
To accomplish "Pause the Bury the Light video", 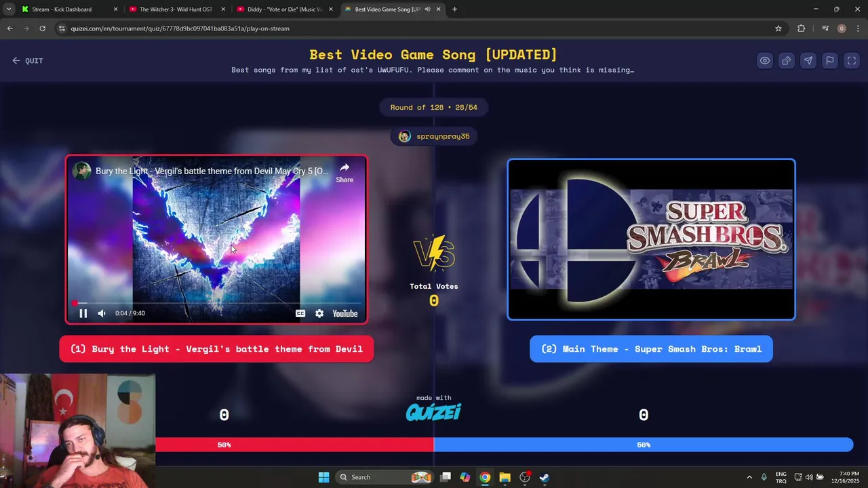I will pos(83,313).
